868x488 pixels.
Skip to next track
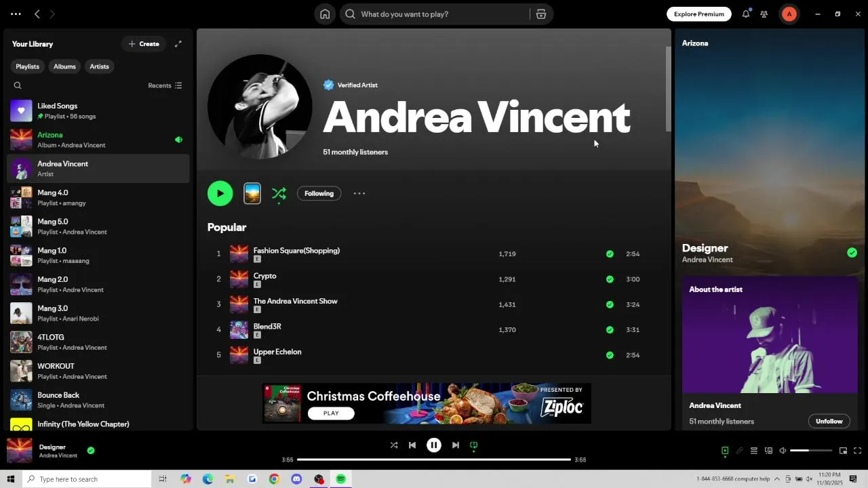(x=456, y=445)
